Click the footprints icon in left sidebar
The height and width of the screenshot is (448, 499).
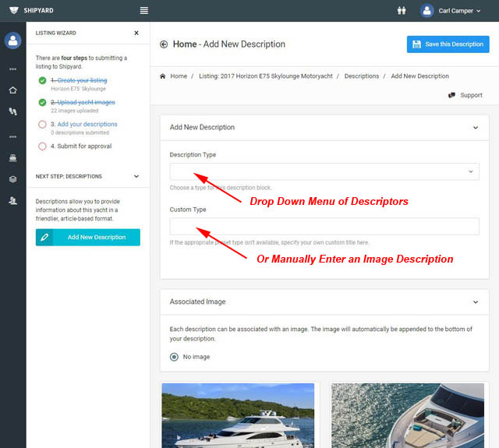[12, 112]
